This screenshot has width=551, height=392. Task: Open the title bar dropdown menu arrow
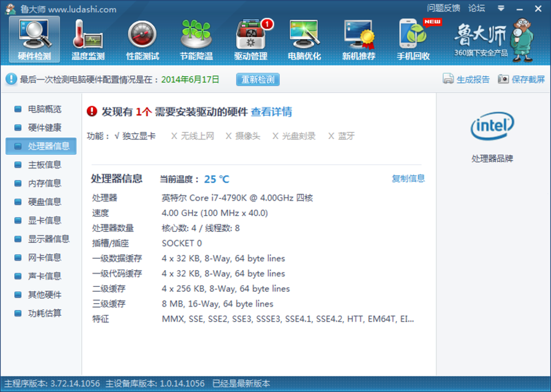pos(501,8)
